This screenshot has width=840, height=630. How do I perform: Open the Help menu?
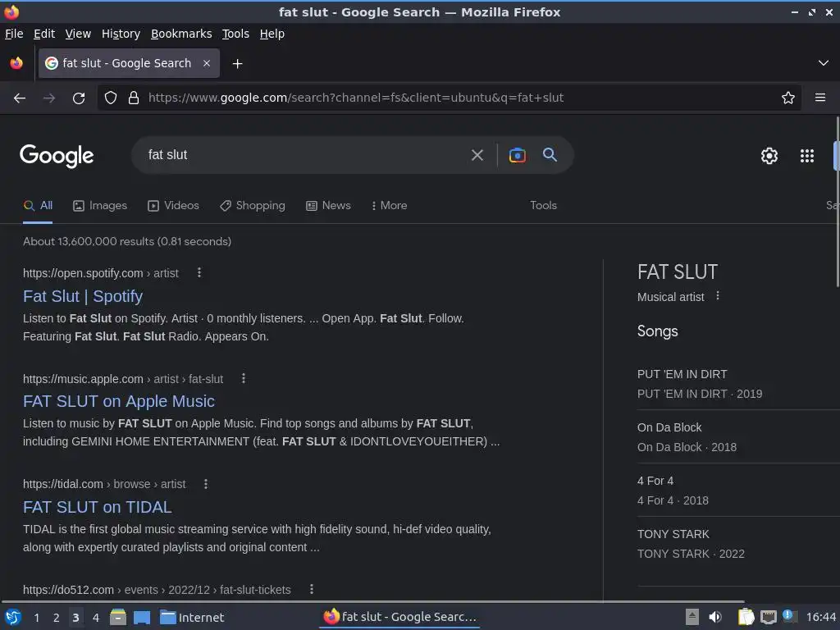point(272,34)
